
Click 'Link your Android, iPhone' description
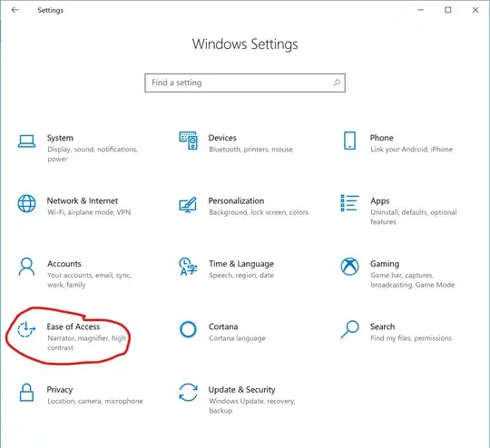412,150
